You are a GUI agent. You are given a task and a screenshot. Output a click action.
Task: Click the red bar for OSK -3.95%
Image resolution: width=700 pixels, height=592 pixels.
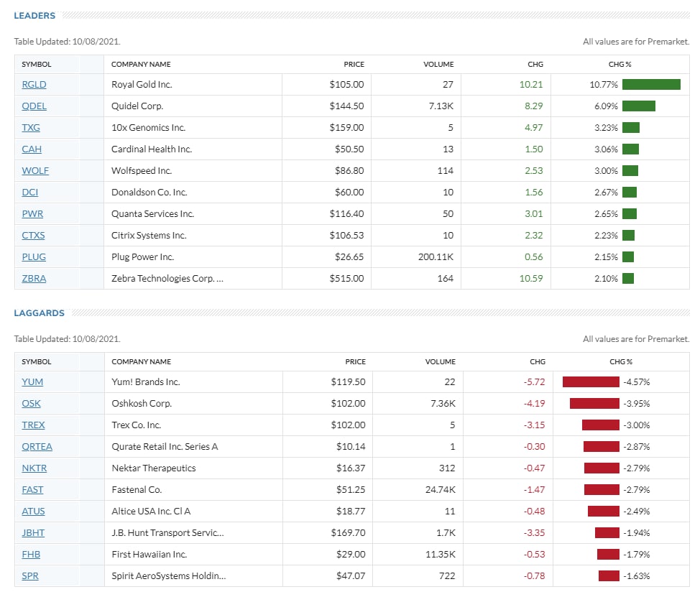coord(594,403)
